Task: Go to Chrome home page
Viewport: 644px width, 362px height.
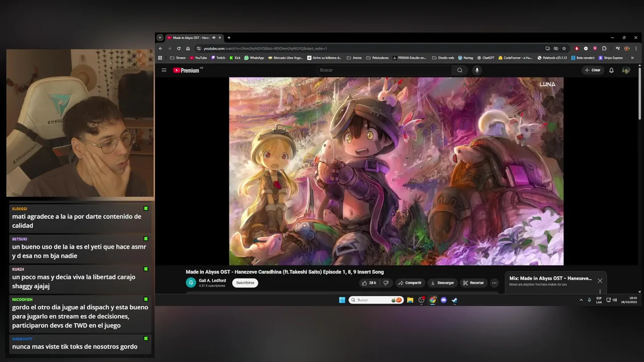Action: coord(188,48)
